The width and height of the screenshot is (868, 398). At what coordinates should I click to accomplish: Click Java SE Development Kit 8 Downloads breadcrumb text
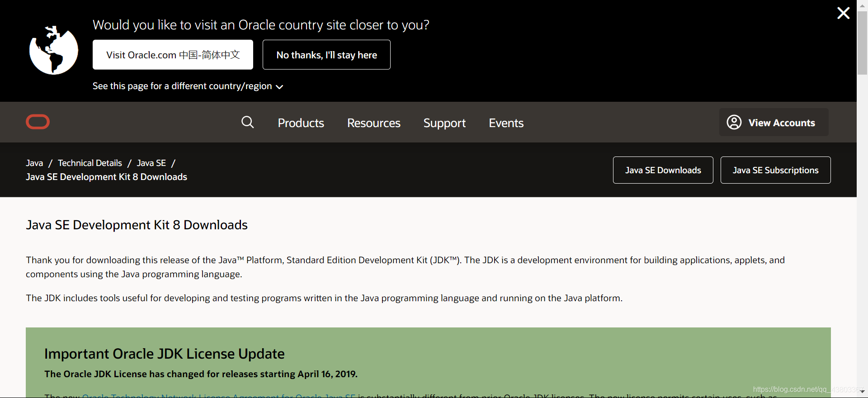click(x=106, y=177)
